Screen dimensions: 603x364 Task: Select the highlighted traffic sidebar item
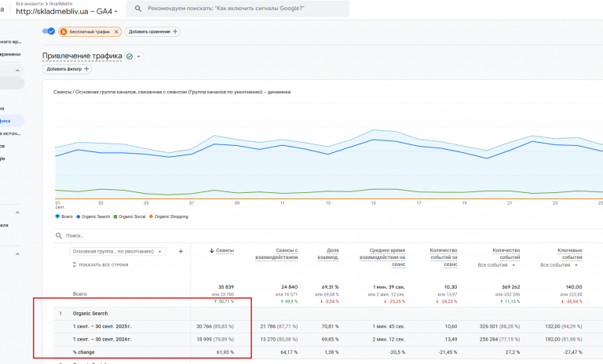point(12,121)
